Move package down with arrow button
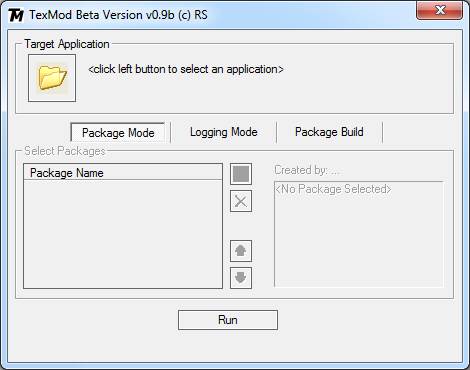470x370 pixels. pos(241,278)
